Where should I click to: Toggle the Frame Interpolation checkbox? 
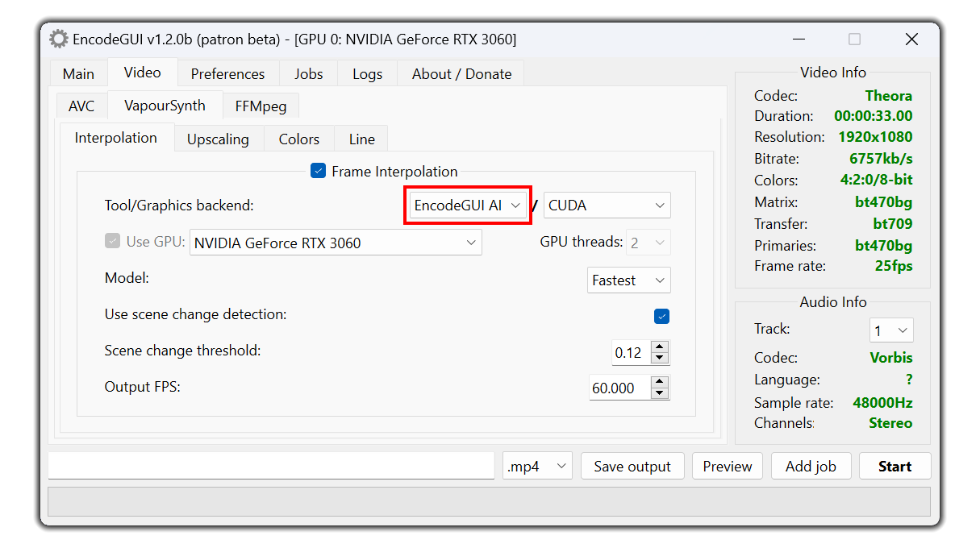[318, 171]
